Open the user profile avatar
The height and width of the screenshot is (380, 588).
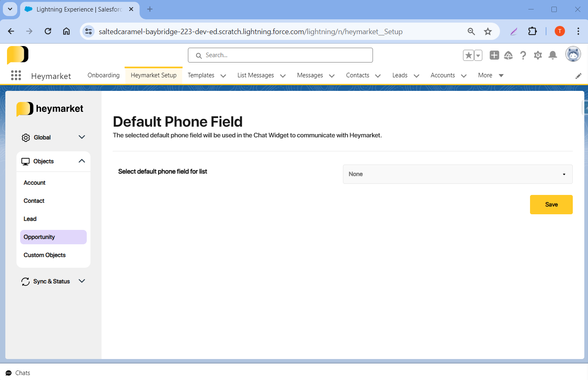pos(573,54)
